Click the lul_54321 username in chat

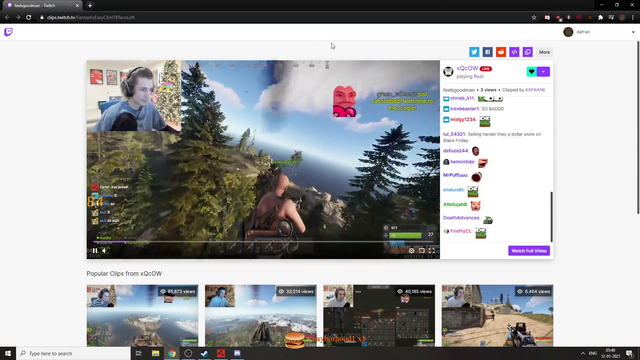454,134
